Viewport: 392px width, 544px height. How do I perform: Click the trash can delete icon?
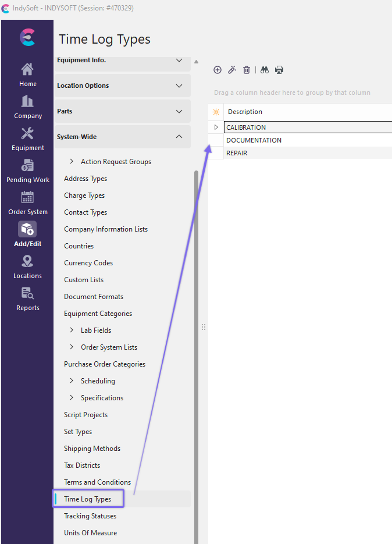[247, 70]
